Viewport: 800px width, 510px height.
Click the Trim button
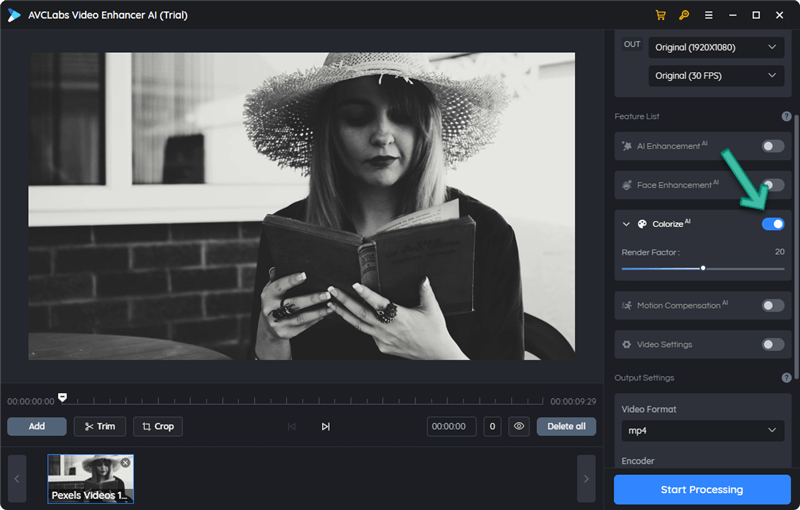100,426
